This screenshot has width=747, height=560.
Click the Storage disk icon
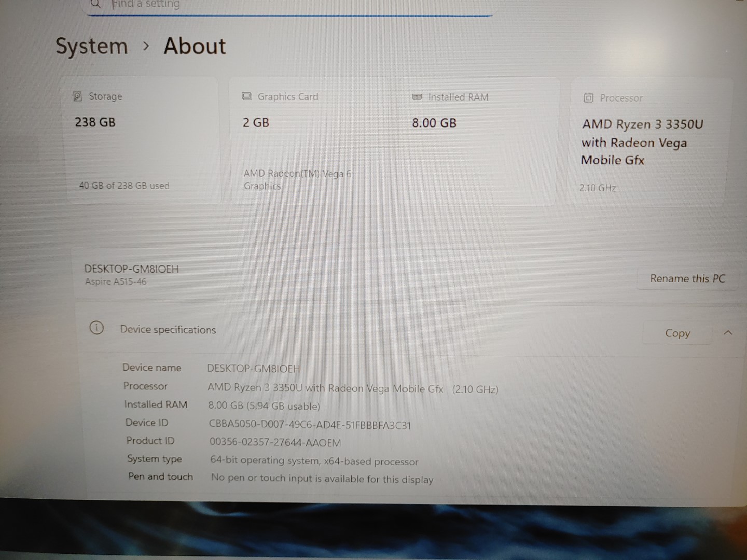click(x=77, y=96)
